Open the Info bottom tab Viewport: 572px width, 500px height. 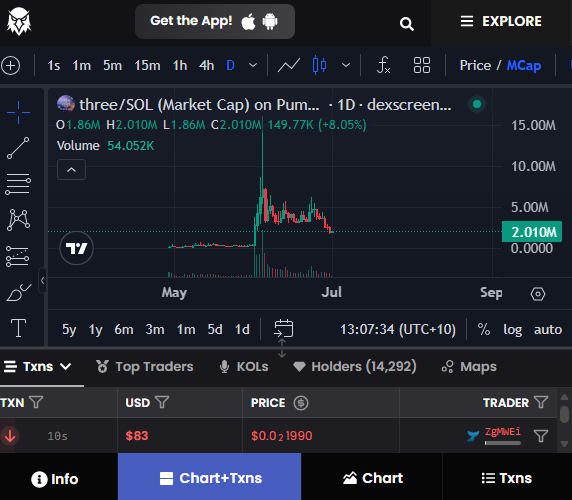(55, 479)
